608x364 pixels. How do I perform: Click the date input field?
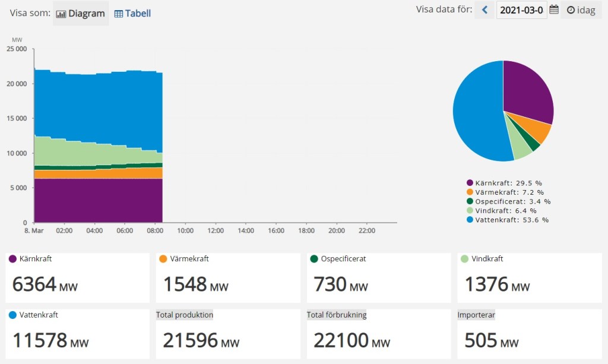[x=521, y=10]
